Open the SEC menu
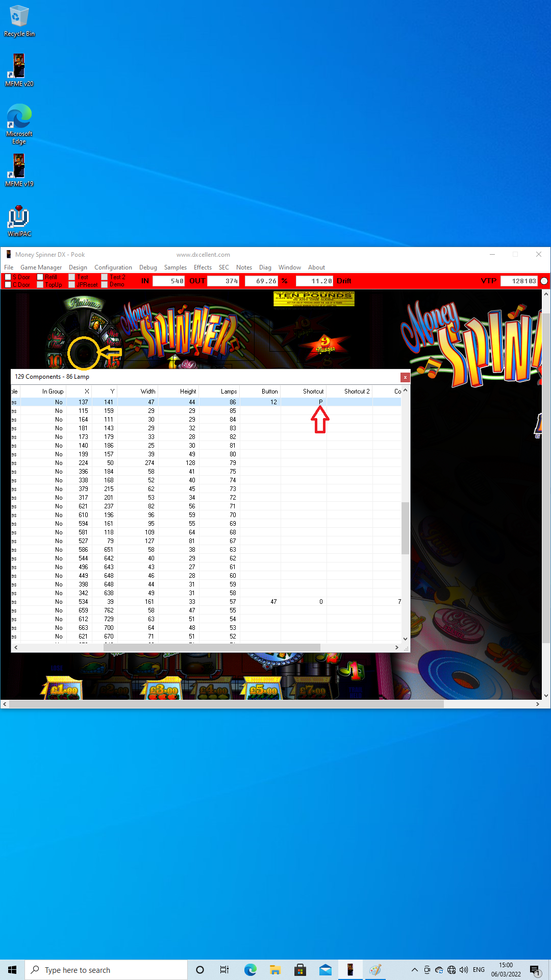This screenshot has width=551, height=980. point(224,267)
